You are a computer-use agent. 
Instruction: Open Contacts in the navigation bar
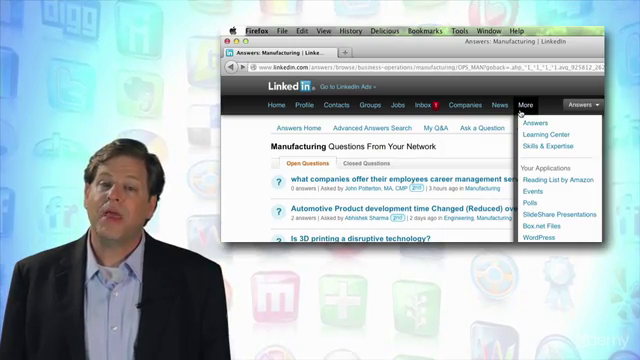[x=336, y=105]
